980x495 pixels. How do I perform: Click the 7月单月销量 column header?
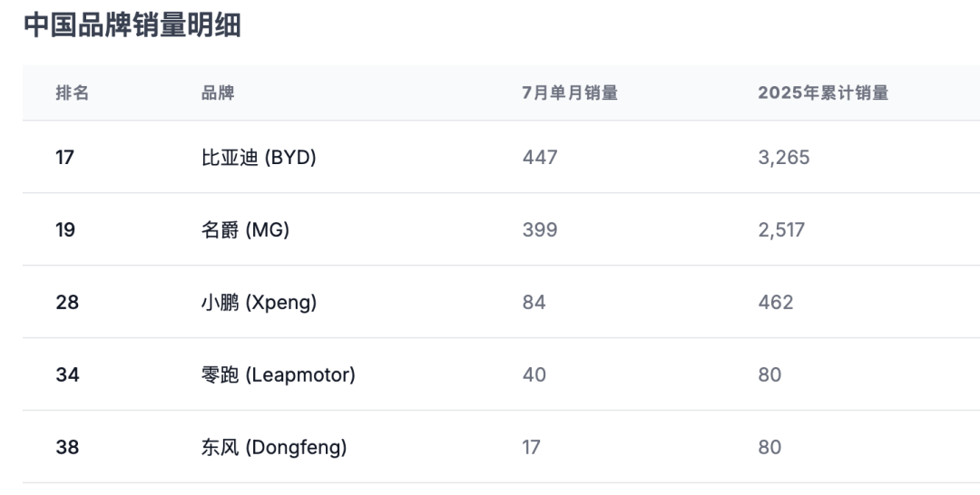click(x=570, y=92)
